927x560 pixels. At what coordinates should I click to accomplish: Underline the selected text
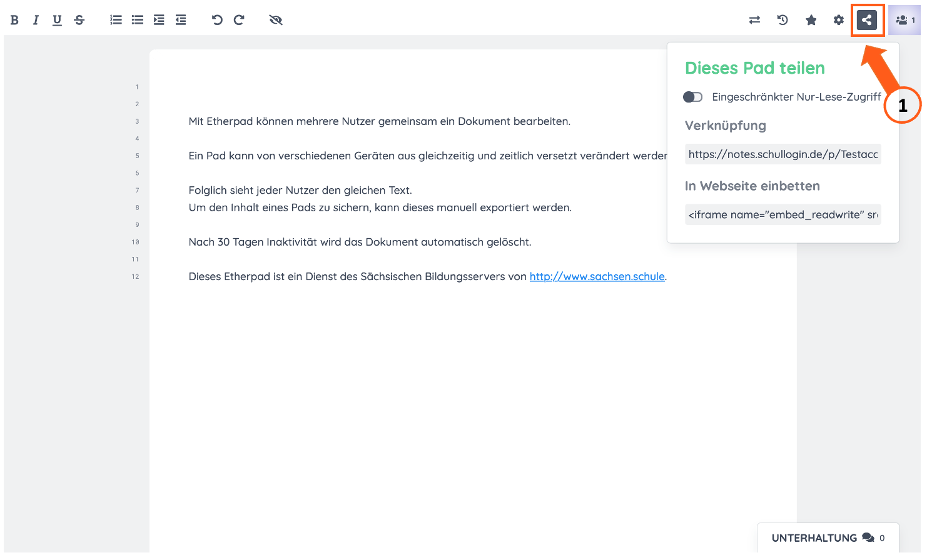[x=57, y=20]
